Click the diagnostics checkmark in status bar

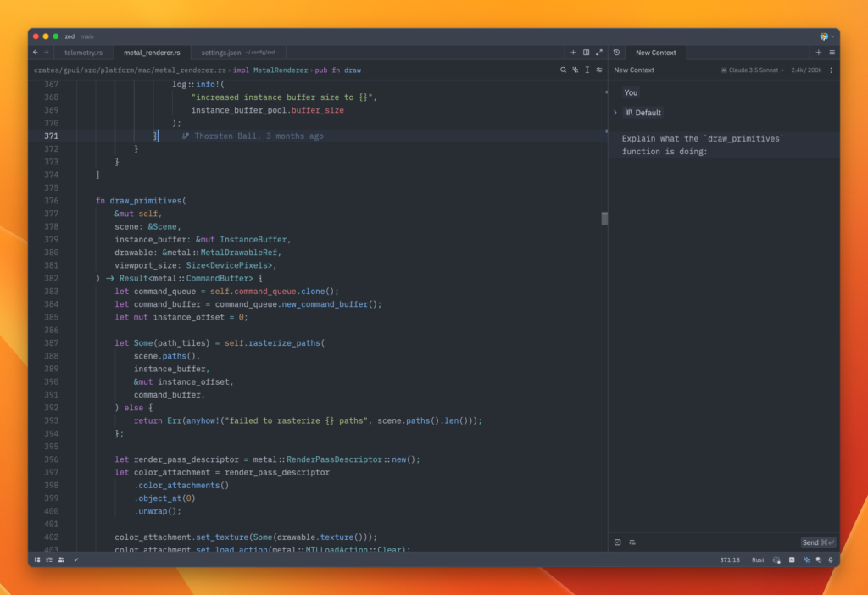(x=76, y=559)
